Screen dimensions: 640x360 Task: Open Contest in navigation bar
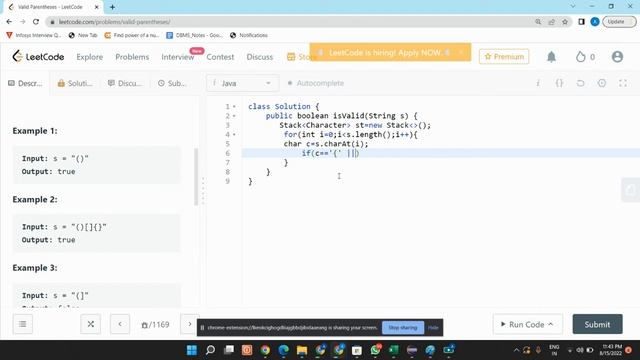pos(220,57)
